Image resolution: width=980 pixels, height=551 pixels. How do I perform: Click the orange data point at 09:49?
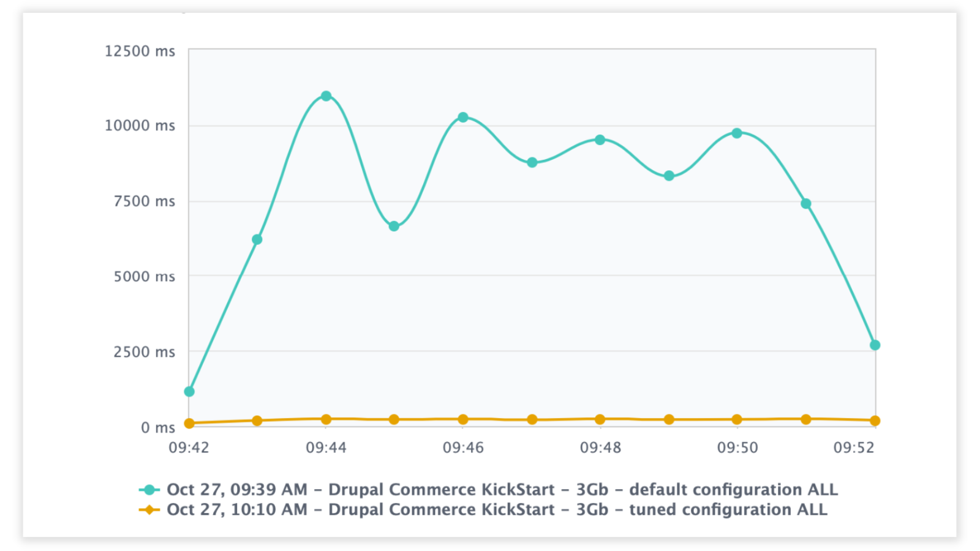pyautogui.click(x=668, y=419)
